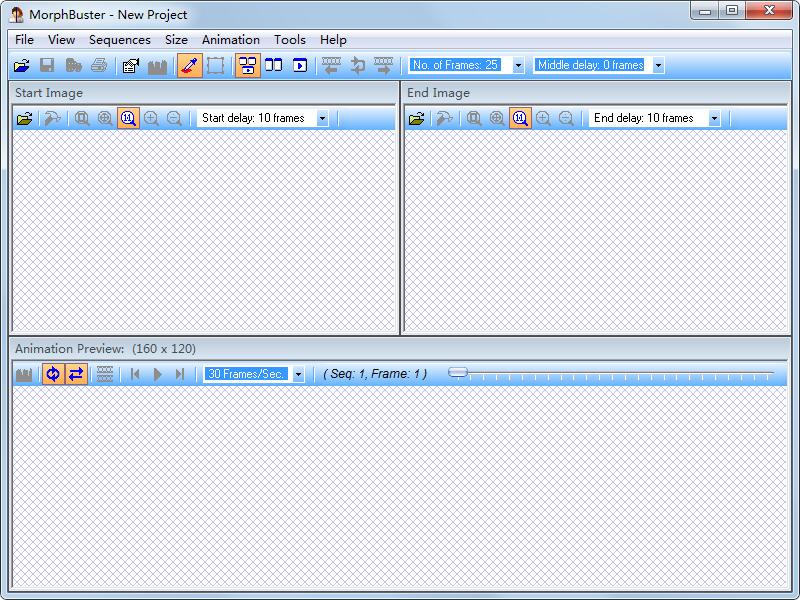Viewport: 800px width, 600px height.
Task: Switch to the preview-only layout
Action: point(300,65)
